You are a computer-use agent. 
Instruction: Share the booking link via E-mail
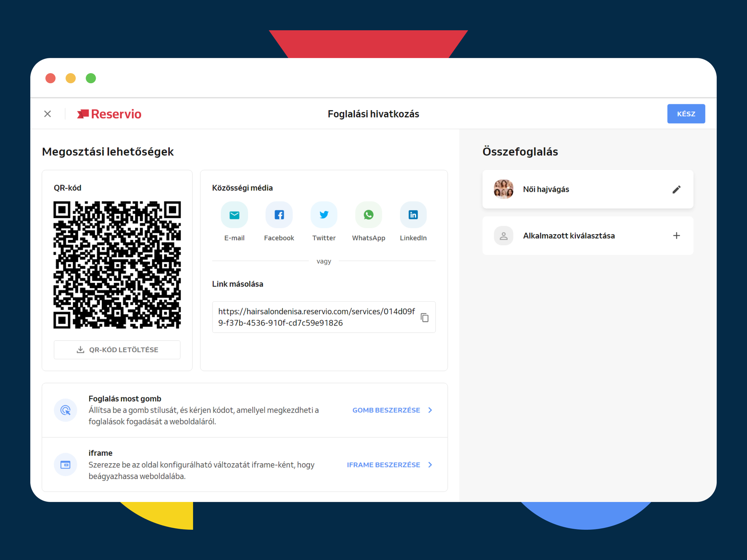click(x=234, y=214)
